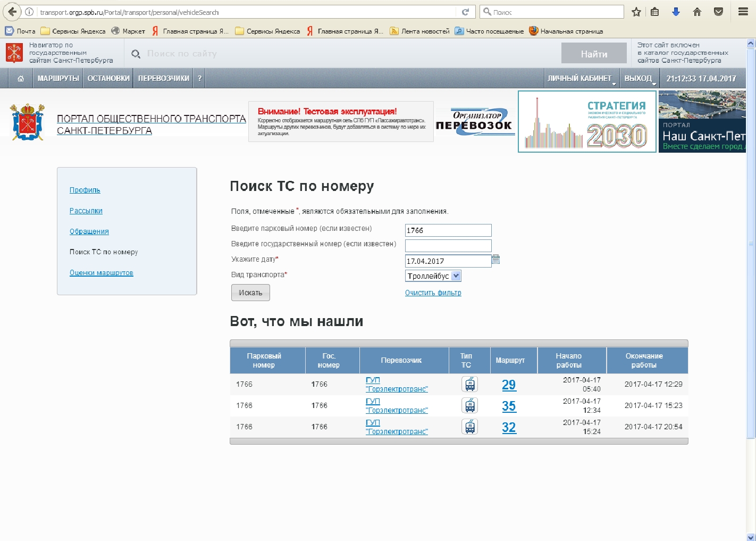Open the ОСТАНОВКИ menu item

[x=108, y=78]
